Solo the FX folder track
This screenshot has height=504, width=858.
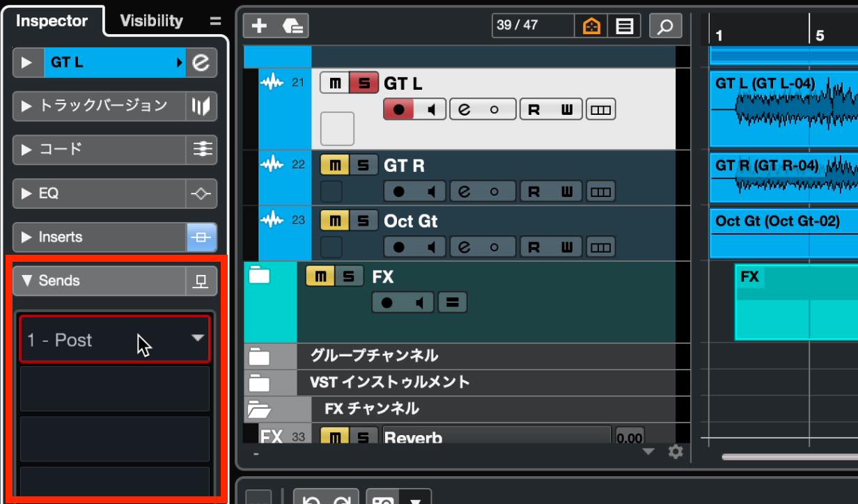[349, 276]
